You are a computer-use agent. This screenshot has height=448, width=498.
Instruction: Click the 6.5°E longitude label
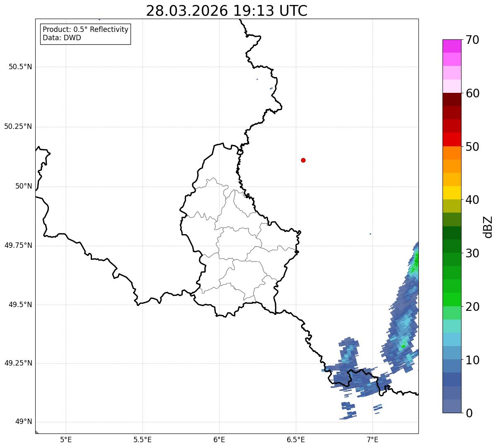pyautogui.click(x=296, y=439)
